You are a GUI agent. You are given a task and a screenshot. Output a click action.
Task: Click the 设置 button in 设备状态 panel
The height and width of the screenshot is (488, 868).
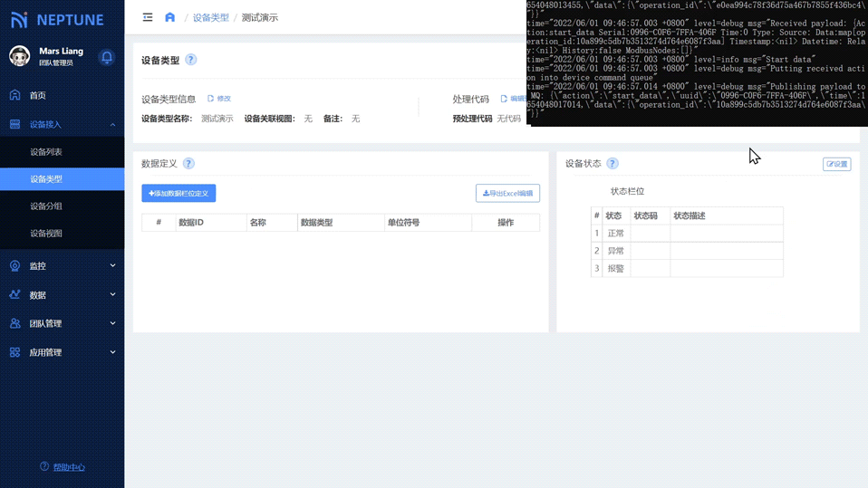coord(836,164)
